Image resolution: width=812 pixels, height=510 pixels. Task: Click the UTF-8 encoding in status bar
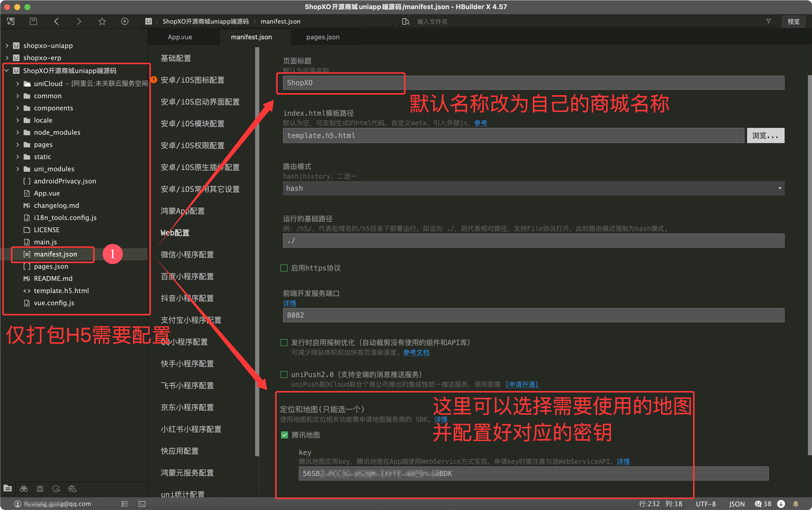[705, 504]
